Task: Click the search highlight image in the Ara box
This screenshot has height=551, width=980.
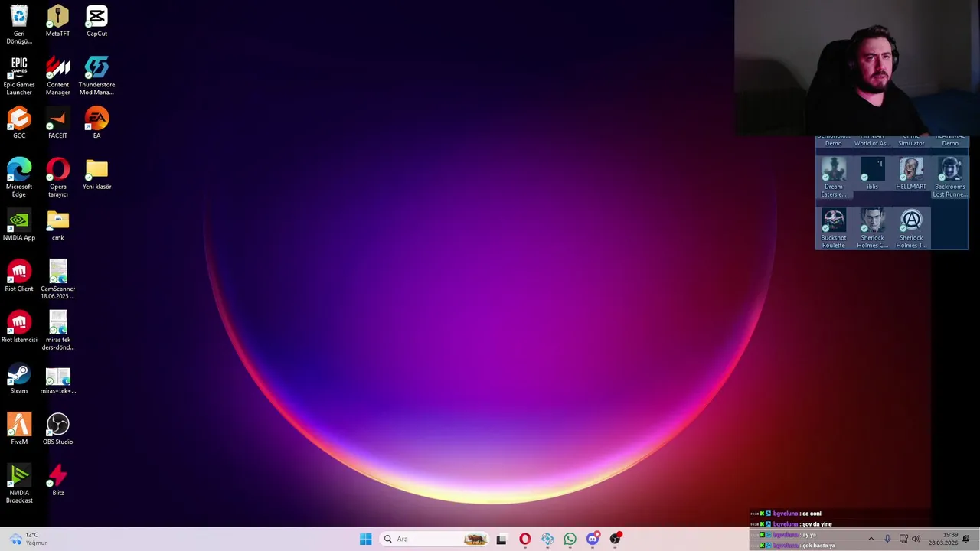Action: (475, 539)
